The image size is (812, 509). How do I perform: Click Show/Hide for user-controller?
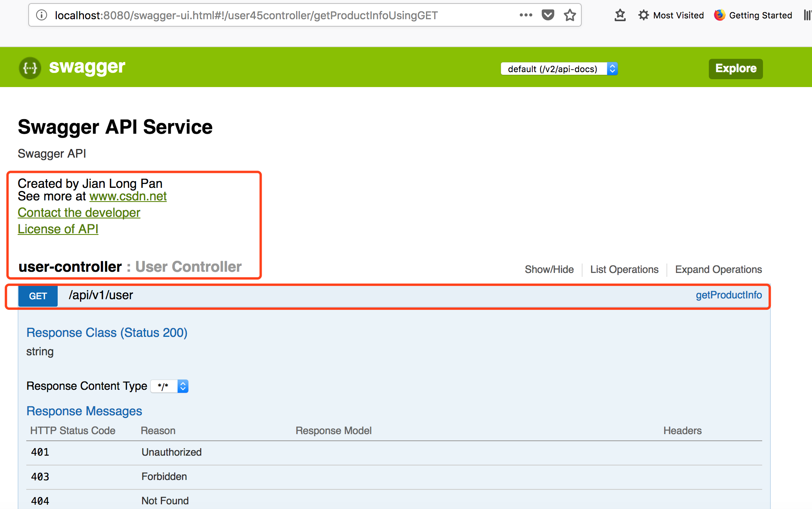click(549, 269)
